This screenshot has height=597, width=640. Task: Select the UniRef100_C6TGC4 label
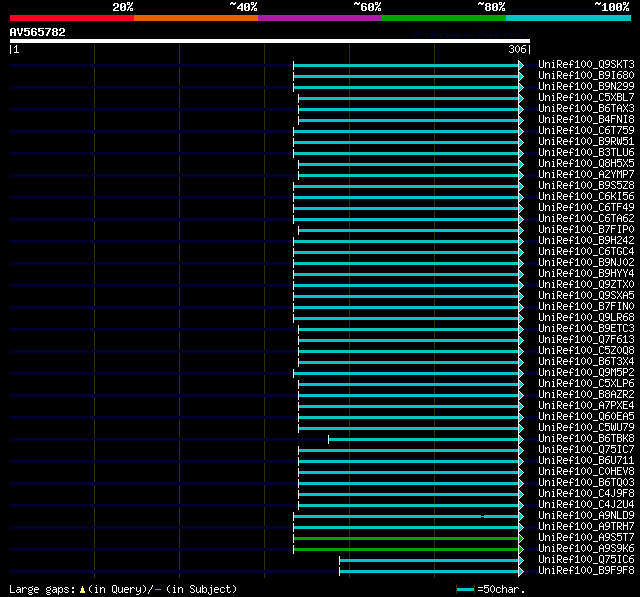pos(586,252)
